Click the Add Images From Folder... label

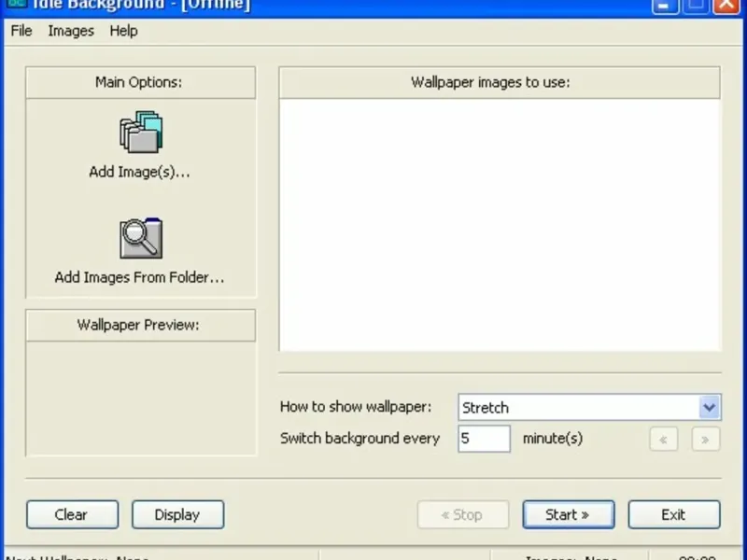tap(139, 277)
